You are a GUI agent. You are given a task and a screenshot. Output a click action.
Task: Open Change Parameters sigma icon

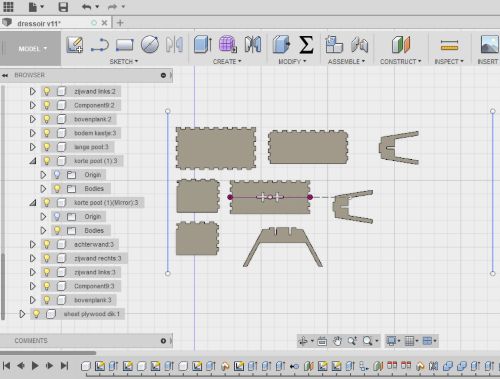[x=306, y=45]
